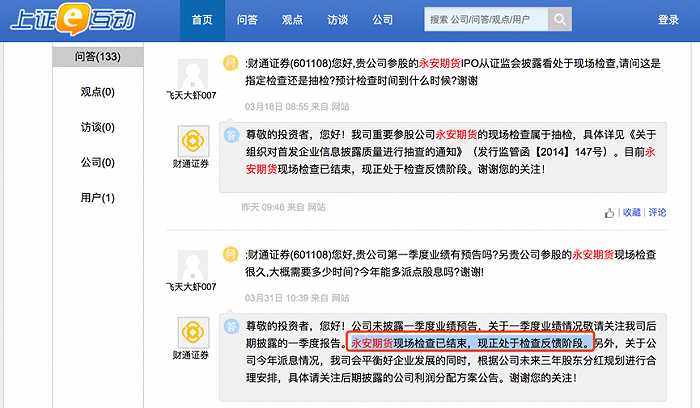Viewport: 700px width, 408px height.
Task: Click the username 飞天大虾007 on the first question
Action: 191,96
